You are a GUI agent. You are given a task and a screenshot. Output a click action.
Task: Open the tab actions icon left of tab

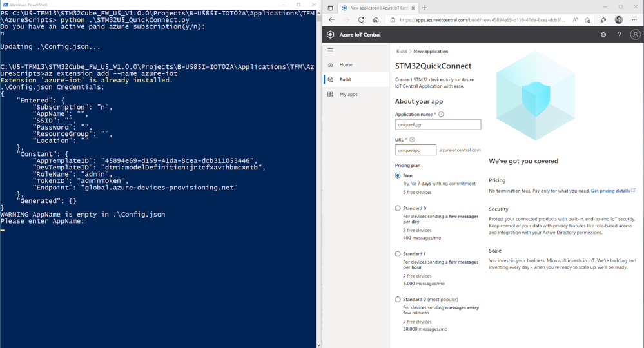(330, 8)
